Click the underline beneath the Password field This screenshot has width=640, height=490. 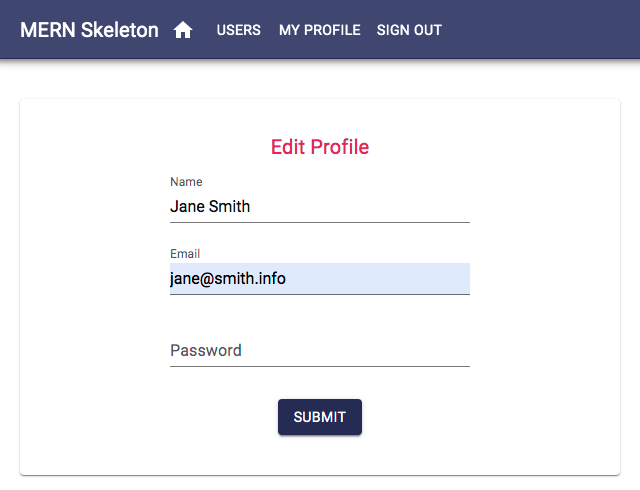pyautogui.click(x=320, y=366)
